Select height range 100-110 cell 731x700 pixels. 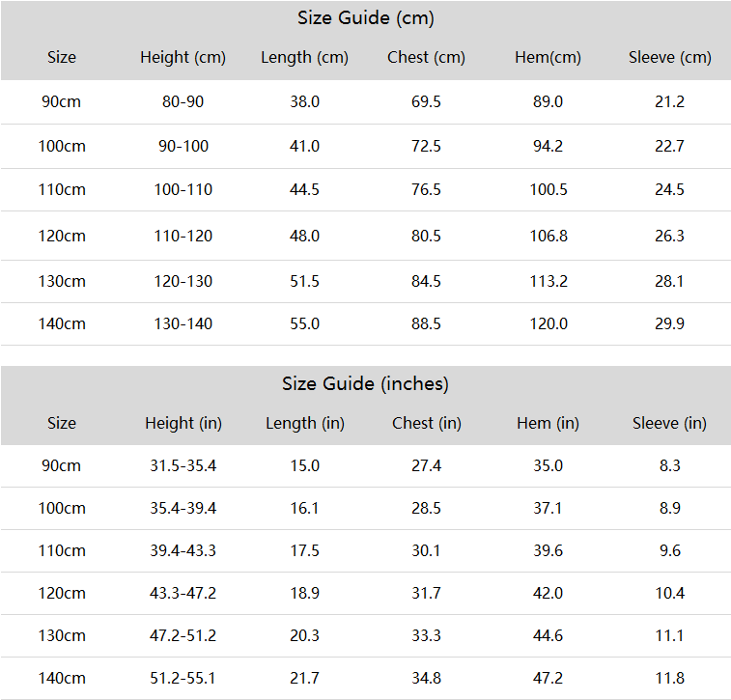pos(183,189)
